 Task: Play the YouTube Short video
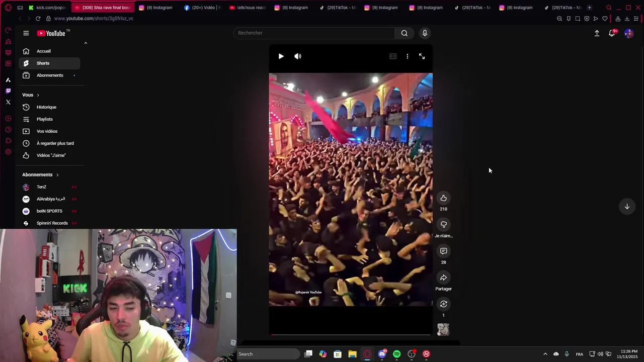tap(281, 56)
